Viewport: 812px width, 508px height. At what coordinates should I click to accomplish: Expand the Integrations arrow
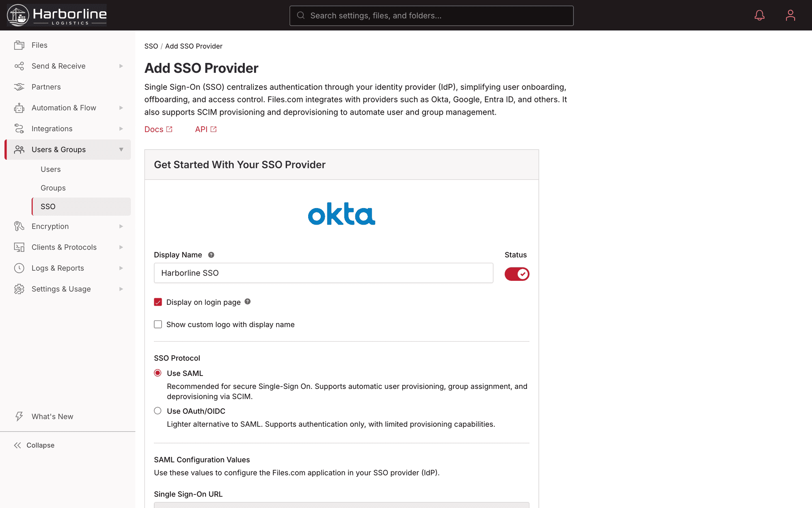(121, 128)
